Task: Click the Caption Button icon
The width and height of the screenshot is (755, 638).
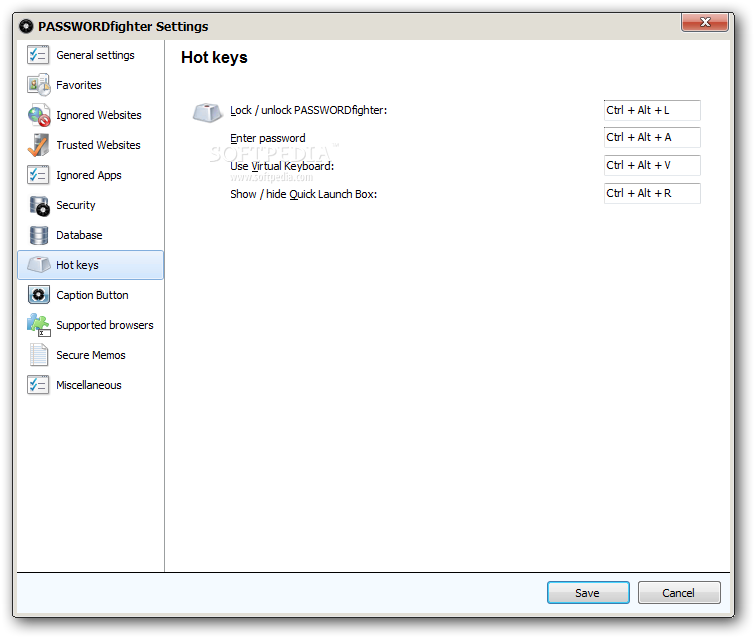Action: click(x=39, y=295)
